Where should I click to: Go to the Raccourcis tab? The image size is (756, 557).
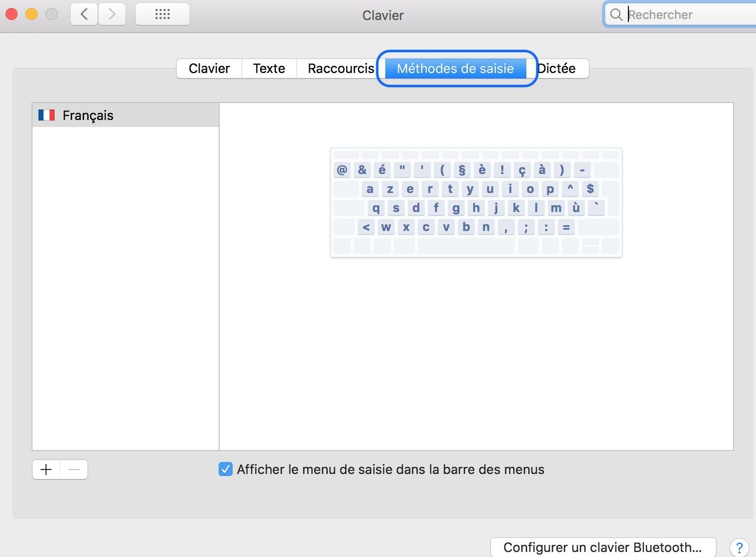pos(341,68)
